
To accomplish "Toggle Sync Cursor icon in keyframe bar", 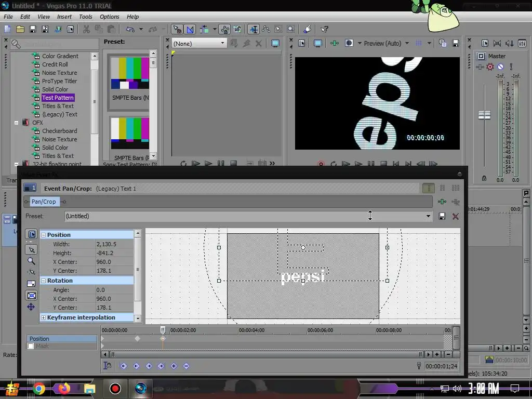I will pyautogui.click(x=107, y=366).
